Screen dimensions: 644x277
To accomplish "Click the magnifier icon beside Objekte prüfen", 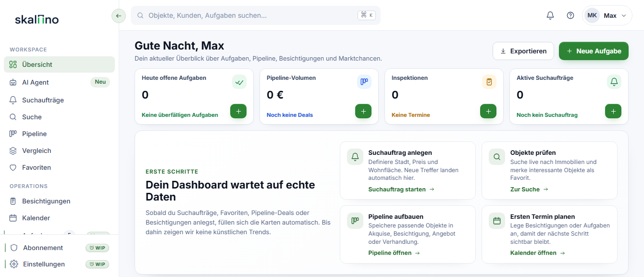I will click(x=497, y=157).
